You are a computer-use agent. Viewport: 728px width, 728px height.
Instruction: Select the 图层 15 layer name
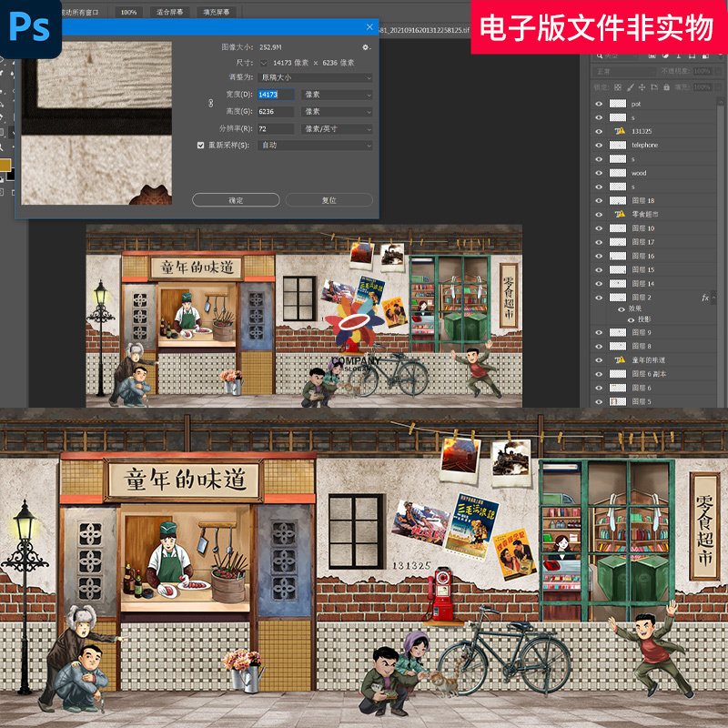[x=643, y=269]
